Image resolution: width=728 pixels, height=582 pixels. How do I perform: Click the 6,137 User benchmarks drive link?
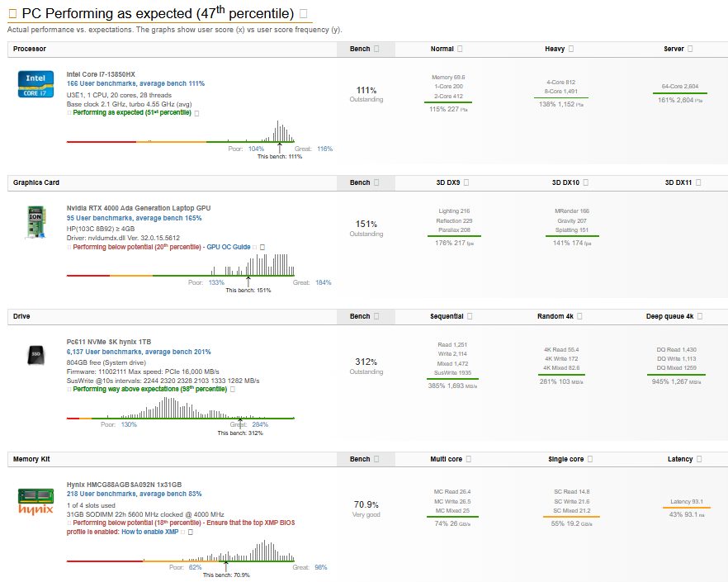(x=139, y=352)
